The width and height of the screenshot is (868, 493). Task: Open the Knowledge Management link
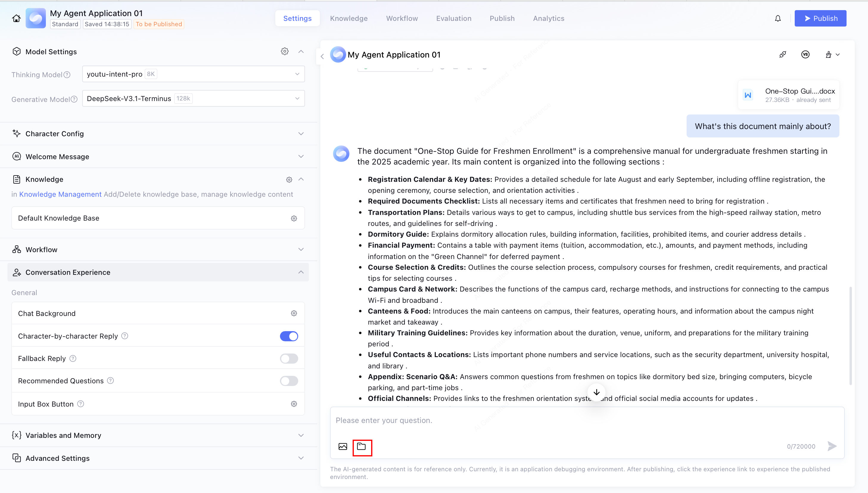(x=60, y=194)
